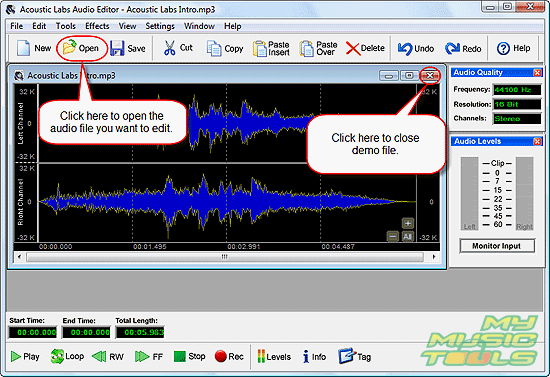
Task: Click the Resolution value 16 Bit
Action: point(517,105)
